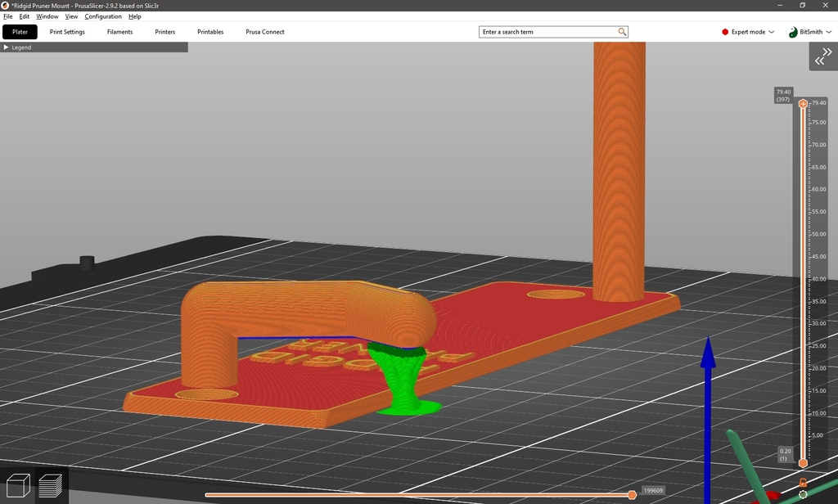Open the View menu
The image size is (838, 504).
click(x=72, y=16)
